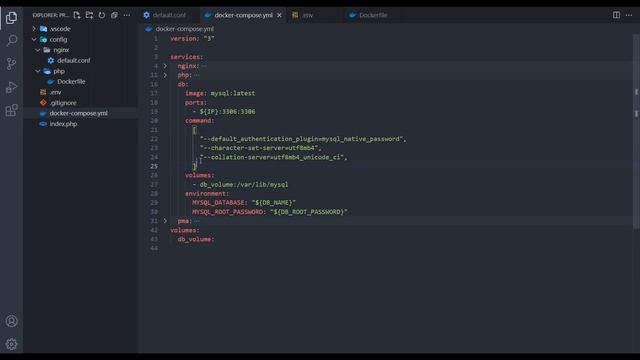Open the Extensions view
Image resolution: width=640 pixels, height=360 pixels.
(x=11, y=110)
